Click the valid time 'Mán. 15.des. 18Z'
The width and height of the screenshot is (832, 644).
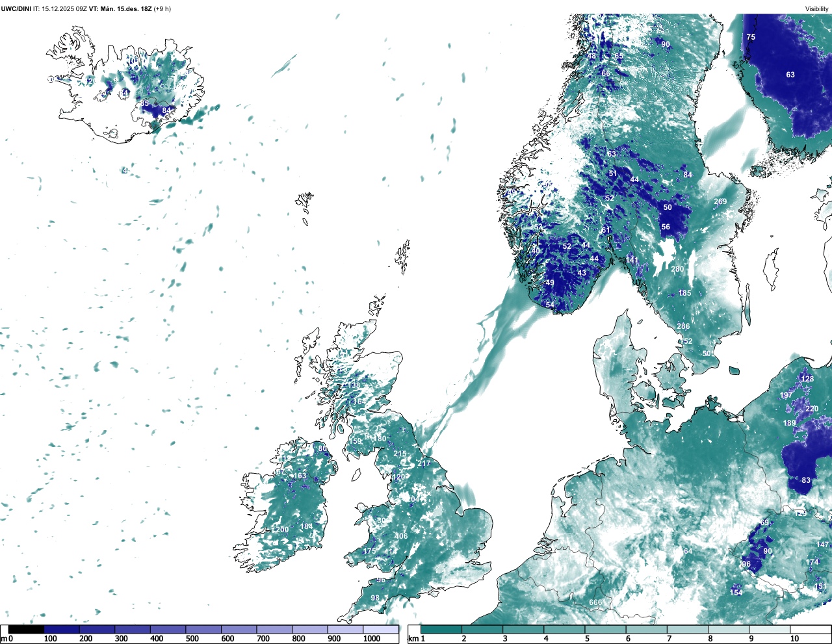click(126, 9)
